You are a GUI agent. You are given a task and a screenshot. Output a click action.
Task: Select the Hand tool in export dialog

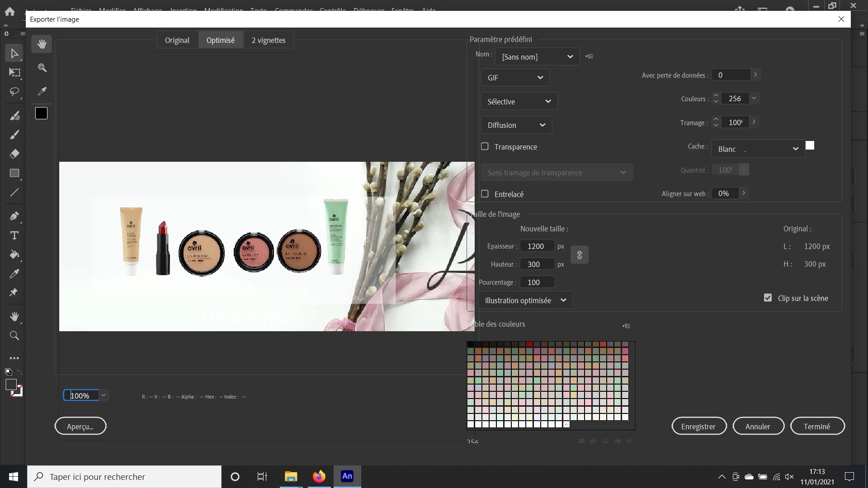[x=42, y=44]
